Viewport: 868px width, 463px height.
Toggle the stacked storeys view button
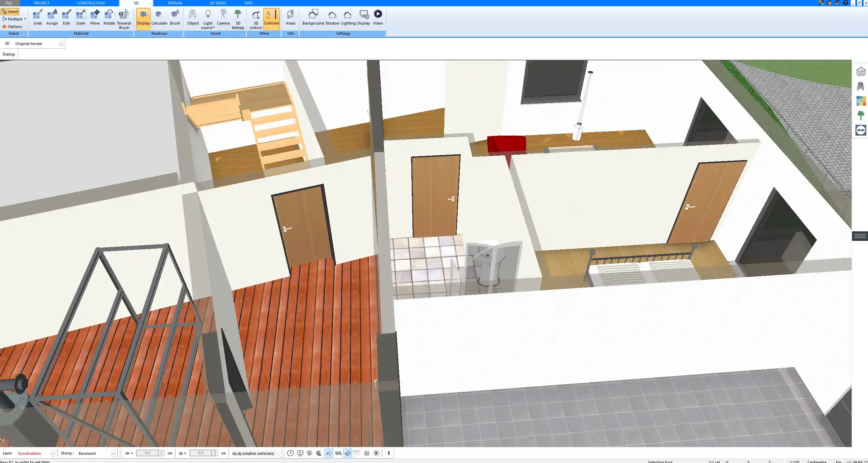pos(357,453)
